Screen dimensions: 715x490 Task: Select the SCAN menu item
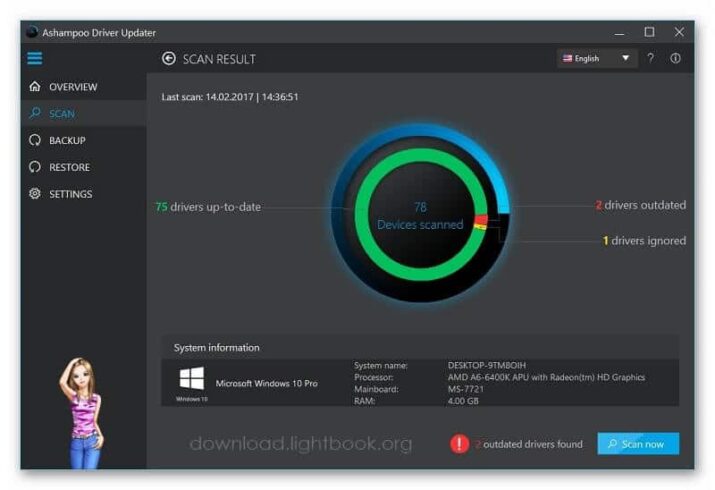pyautogui.click(x=83, y=113)
